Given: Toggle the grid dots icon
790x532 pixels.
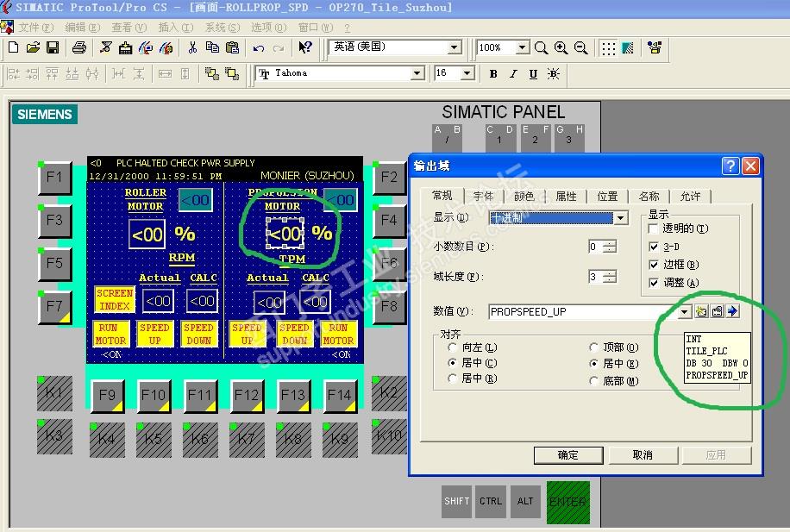Looking at the screenshot, I should tap(608, 48).
